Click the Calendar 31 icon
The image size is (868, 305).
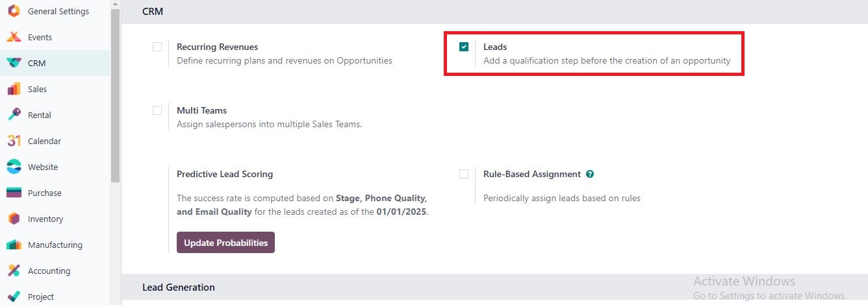(x=14, y=141)
